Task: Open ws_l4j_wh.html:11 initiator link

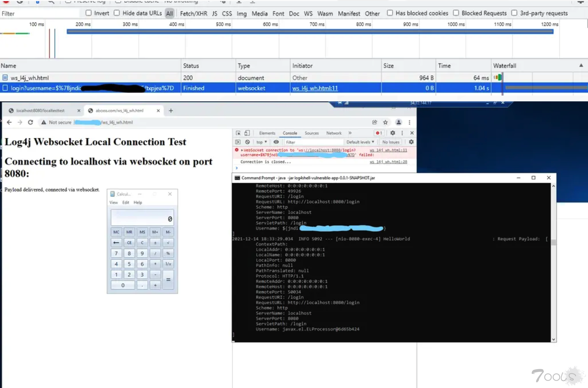Action: click(315, 88)
